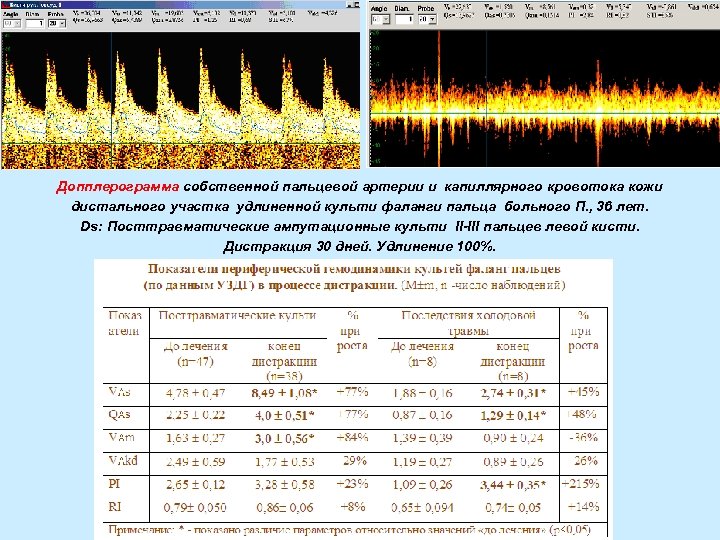Click the cell "+8%"
This screenshot has width=720, height=540.
pyautogui.click(x=353, y=507)
